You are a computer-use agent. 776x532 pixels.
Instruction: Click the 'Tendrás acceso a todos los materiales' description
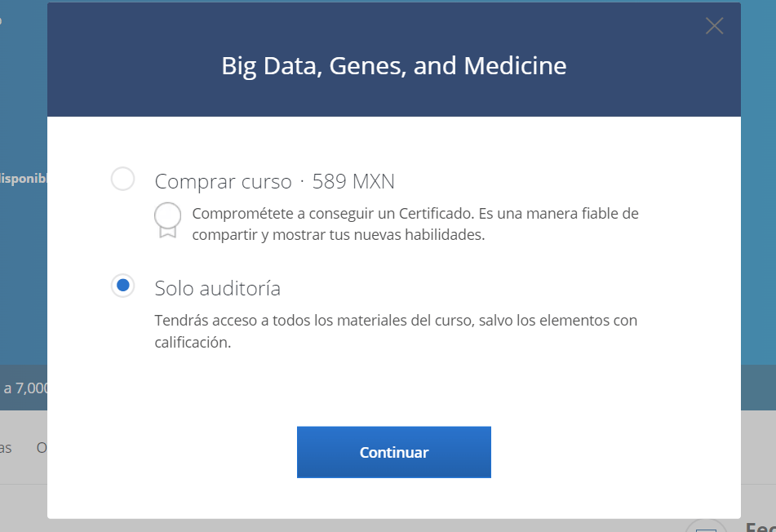(x=396, y=321)
